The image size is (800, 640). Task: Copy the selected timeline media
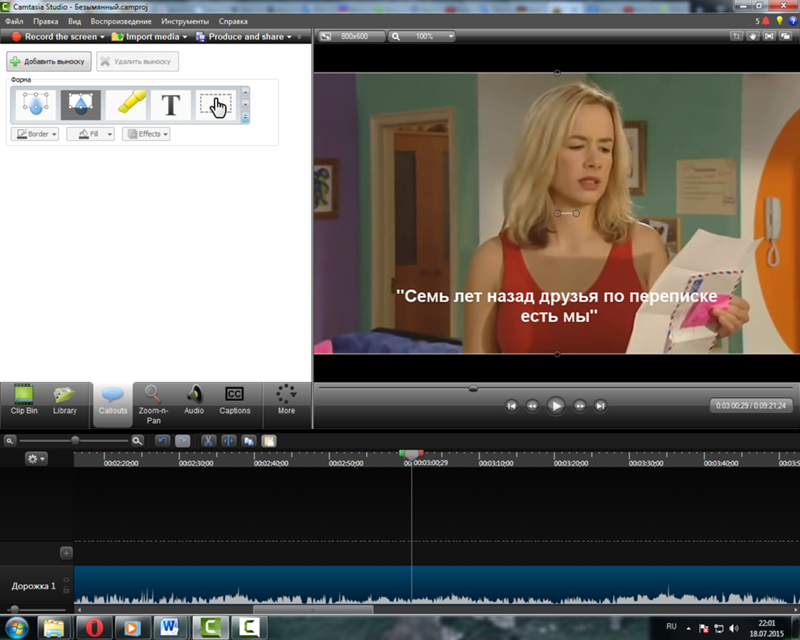tap(249, 441)
